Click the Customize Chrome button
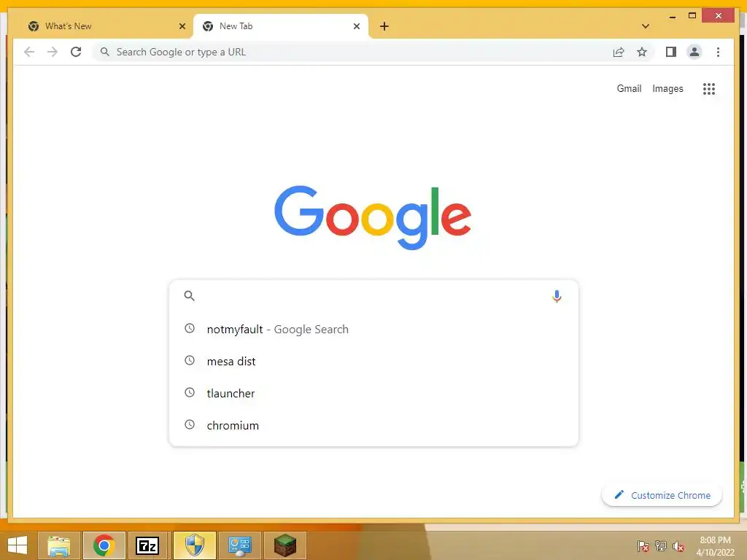This screenshot has width=747, height=560. pyautogui.click(x=662, y=495)
